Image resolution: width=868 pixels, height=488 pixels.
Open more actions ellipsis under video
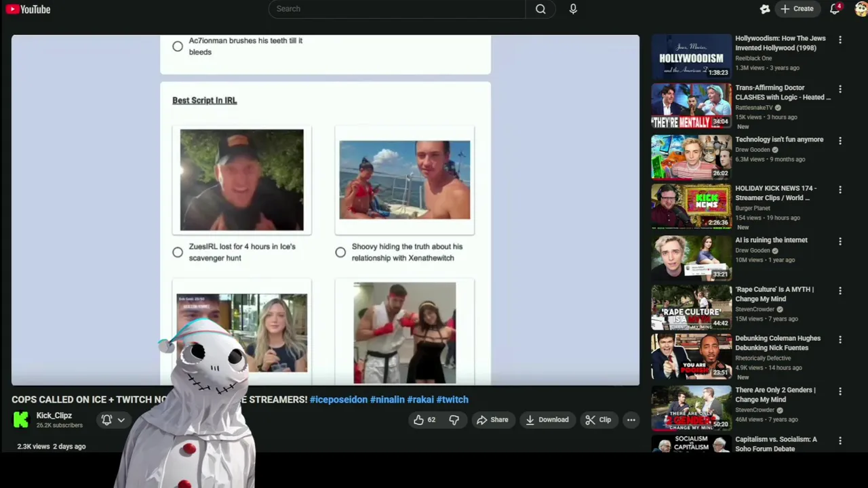pyautogui.click(x=631, y=420)
